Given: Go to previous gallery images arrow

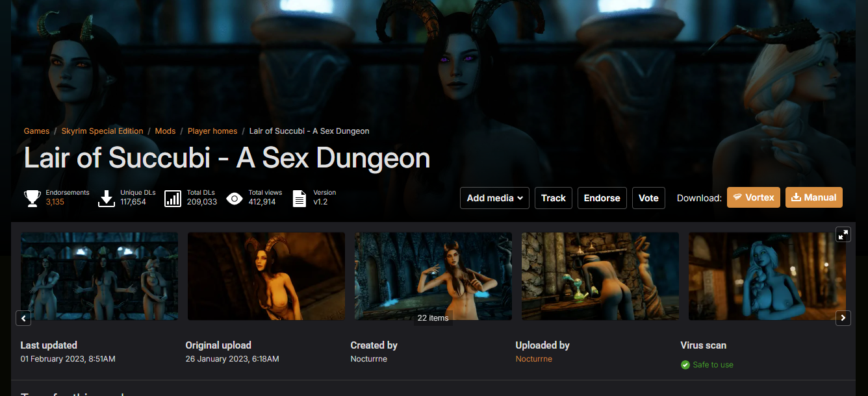Looking at the screenshot, I should click(23, 318).
